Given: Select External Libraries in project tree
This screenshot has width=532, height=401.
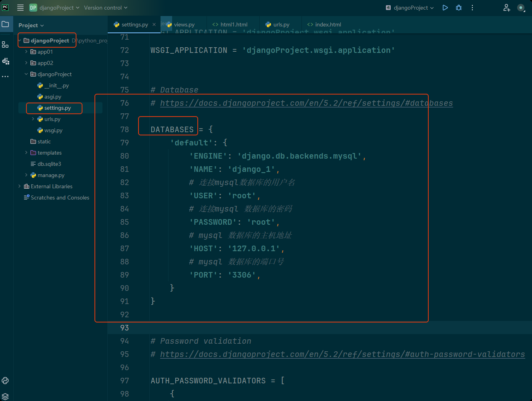Looking at the screenshot, I should click(52, 186).
